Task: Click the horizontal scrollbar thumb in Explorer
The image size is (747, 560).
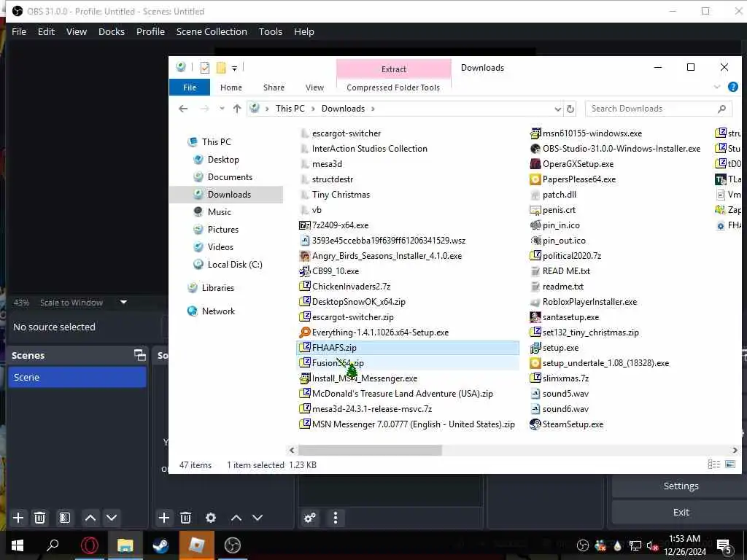Action: (370, 450)
